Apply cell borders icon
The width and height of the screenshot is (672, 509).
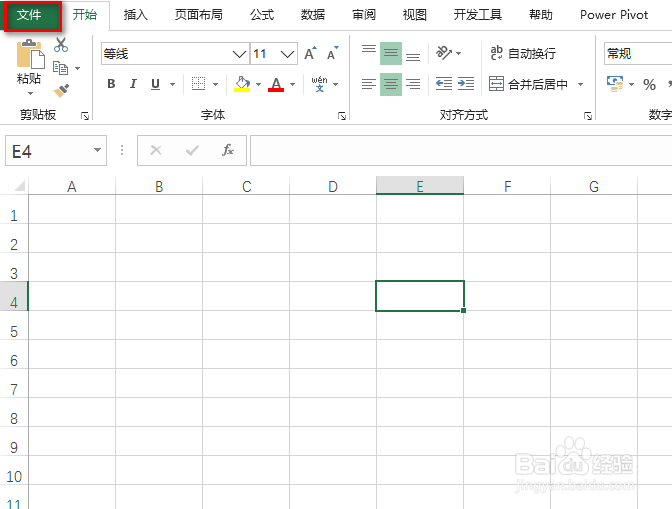198,84
